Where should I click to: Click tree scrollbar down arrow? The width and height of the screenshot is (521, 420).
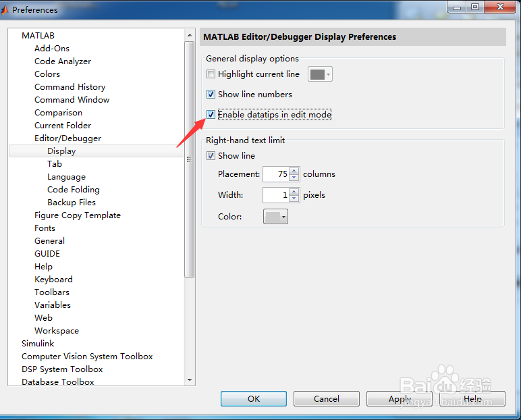click(x=190, y=380)
